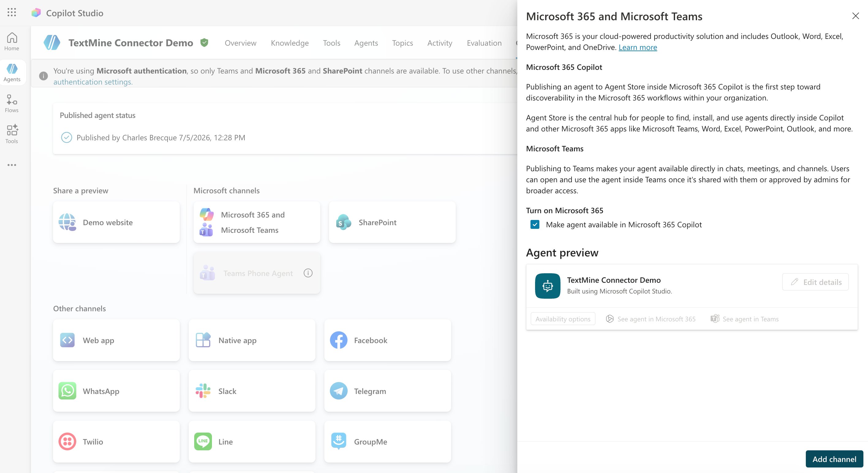Screen dimensions: 868x473
Task: Open the app launcher waffle icon
Action: pyautogui.click(x=12, y=13)
